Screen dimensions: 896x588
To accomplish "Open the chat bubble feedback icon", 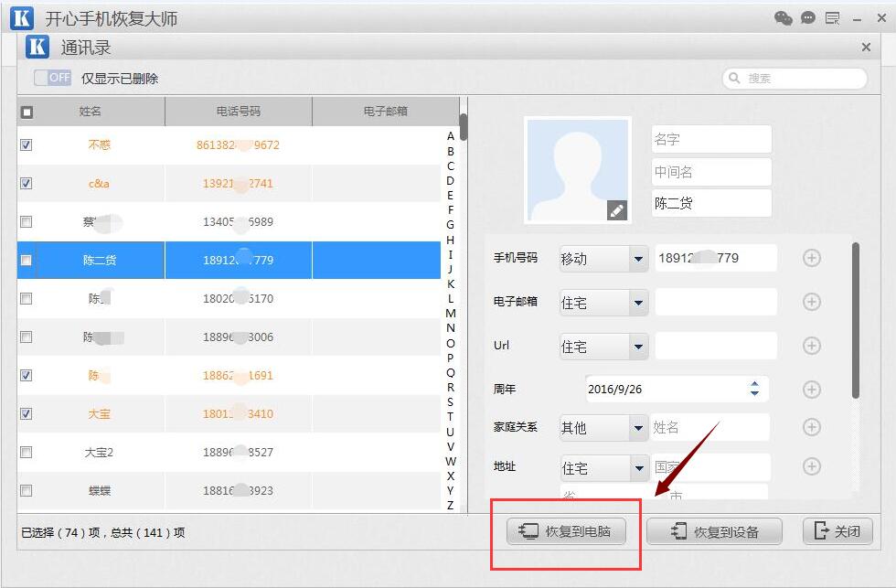I will 808,19.
